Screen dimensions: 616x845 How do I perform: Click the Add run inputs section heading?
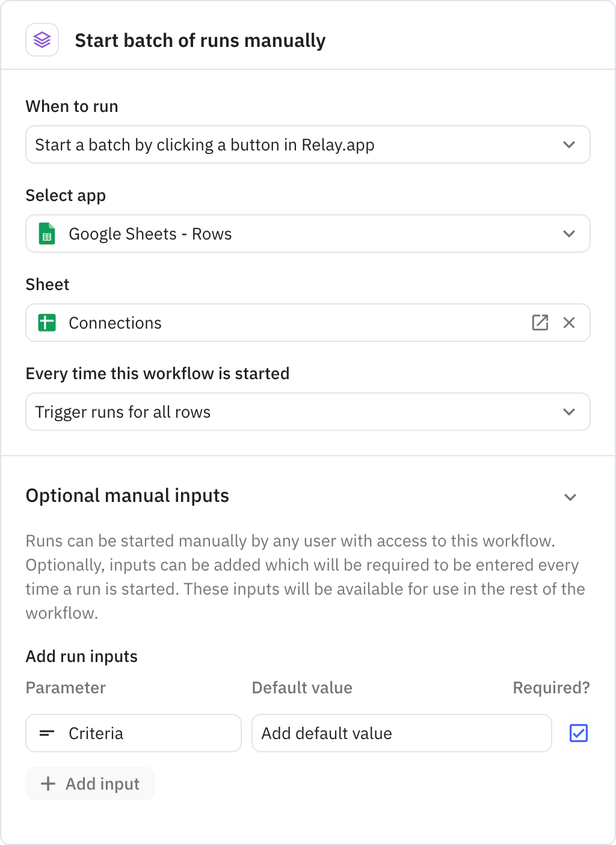(81, 656)
